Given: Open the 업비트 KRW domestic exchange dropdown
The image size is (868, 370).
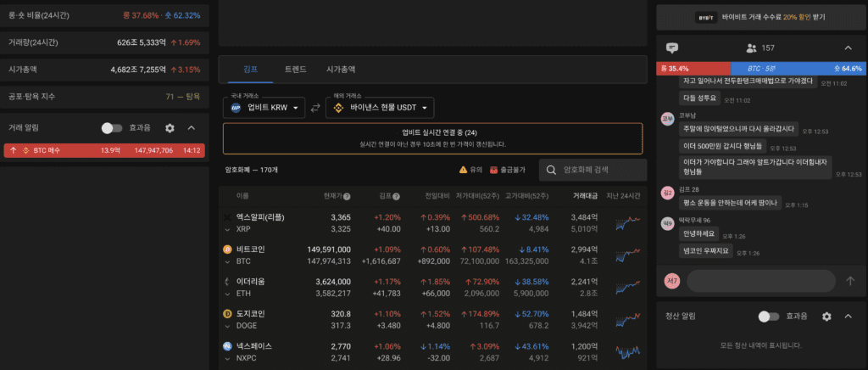Looking at the screenshot, I should coord(264,108).
